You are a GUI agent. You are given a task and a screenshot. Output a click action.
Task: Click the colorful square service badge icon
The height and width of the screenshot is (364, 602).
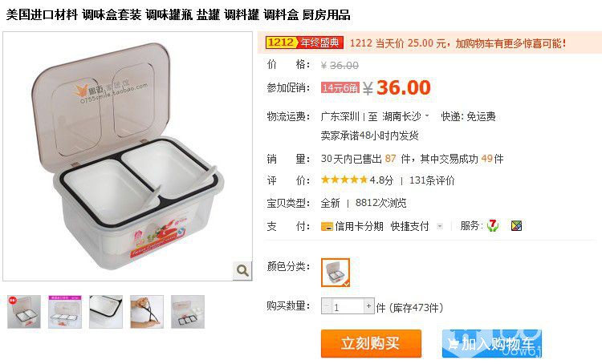coord(516,225)
